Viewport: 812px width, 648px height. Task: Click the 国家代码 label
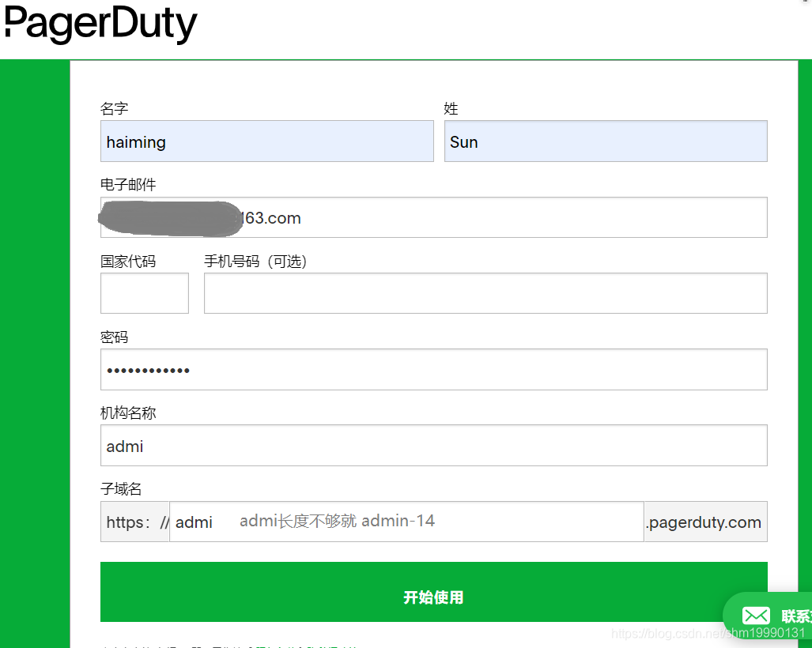(x=128, y=262)
